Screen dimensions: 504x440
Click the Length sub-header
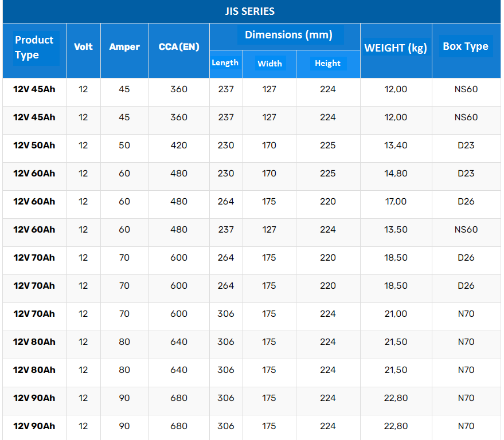click(x=225, y=63)
